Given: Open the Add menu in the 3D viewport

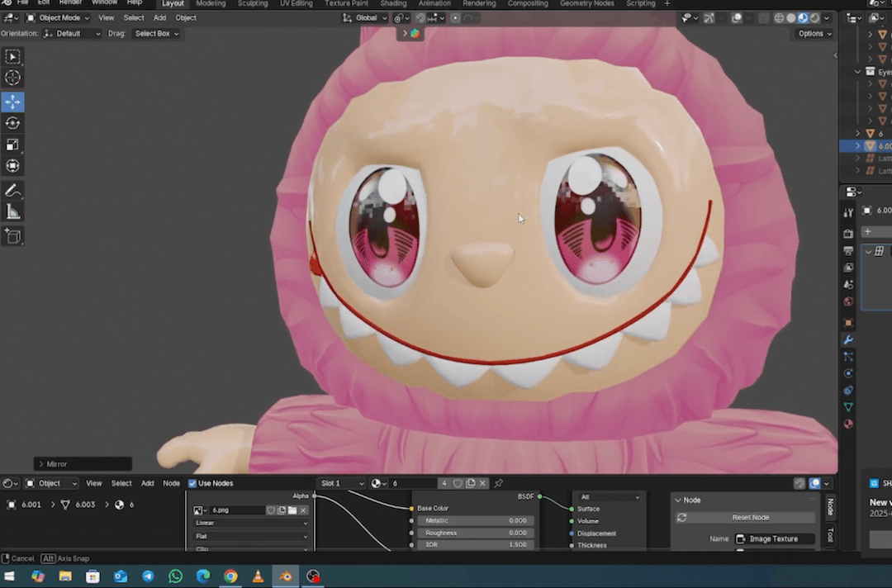Looking at the screenshot, I should point(159,17).
